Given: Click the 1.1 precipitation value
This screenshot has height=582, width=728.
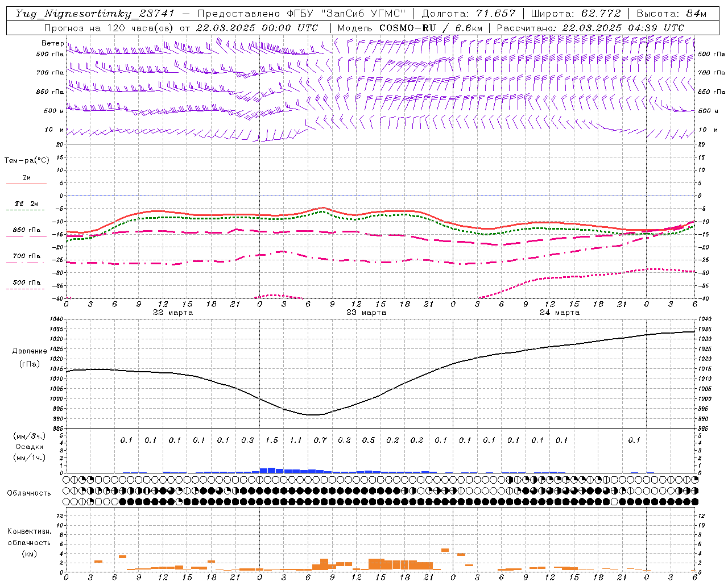Looking at the screenshot, I should (296, 440).
